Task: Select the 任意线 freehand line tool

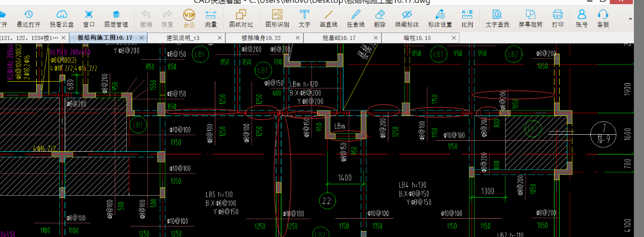Action: point(356,19)
